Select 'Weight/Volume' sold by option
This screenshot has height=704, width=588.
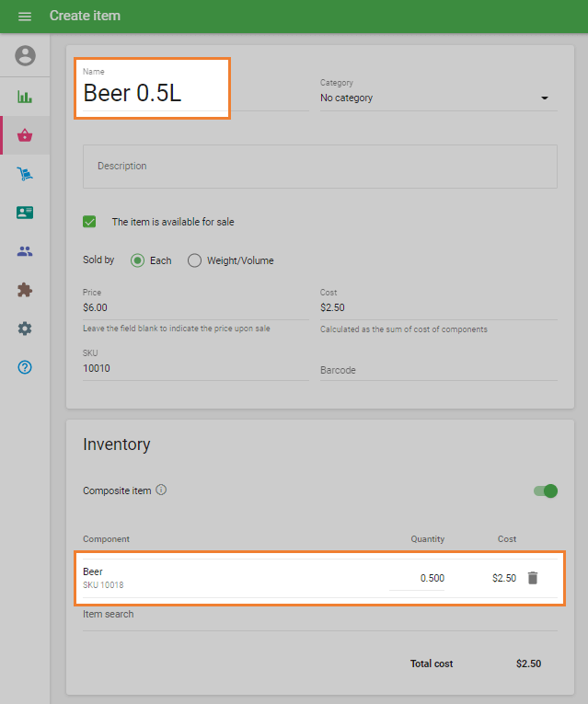194,260
